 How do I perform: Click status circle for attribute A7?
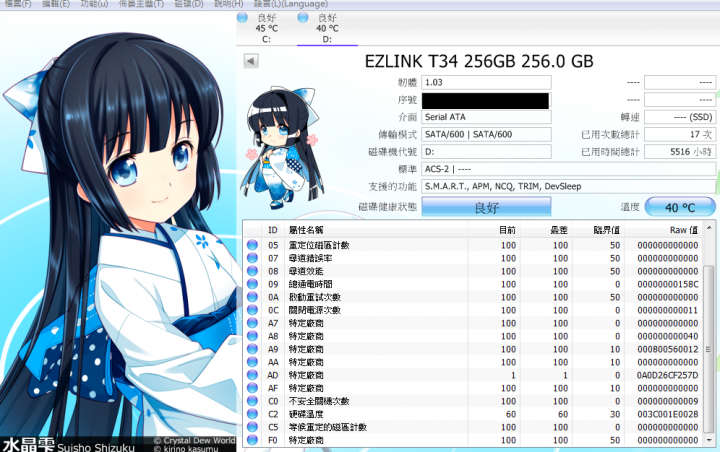(x=252, y=323)
